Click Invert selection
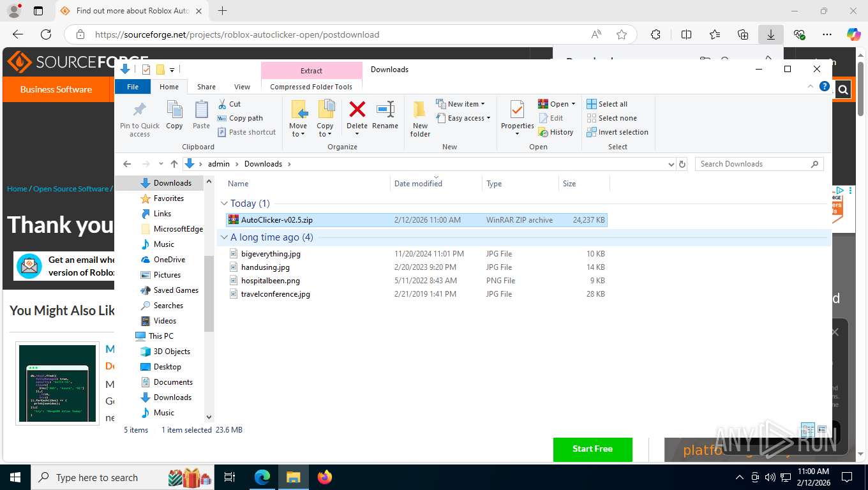Screen dimensions: 868x490 click(617, 132)
